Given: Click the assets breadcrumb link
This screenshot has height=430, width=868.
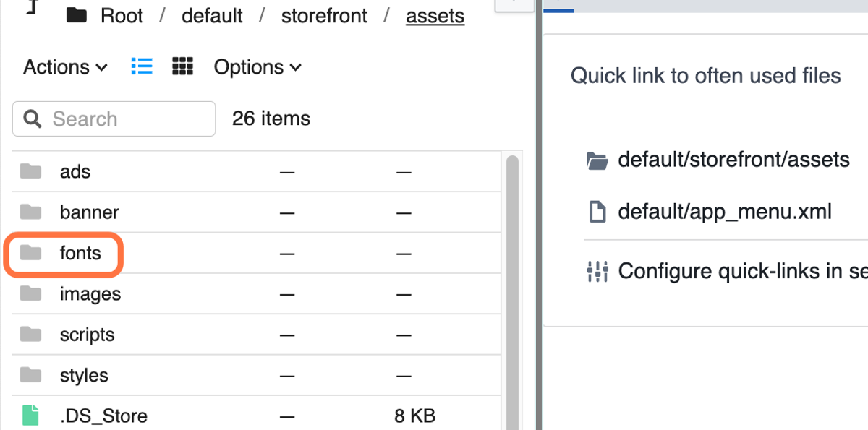Looking at the screenshot, I should click(435, 16).
